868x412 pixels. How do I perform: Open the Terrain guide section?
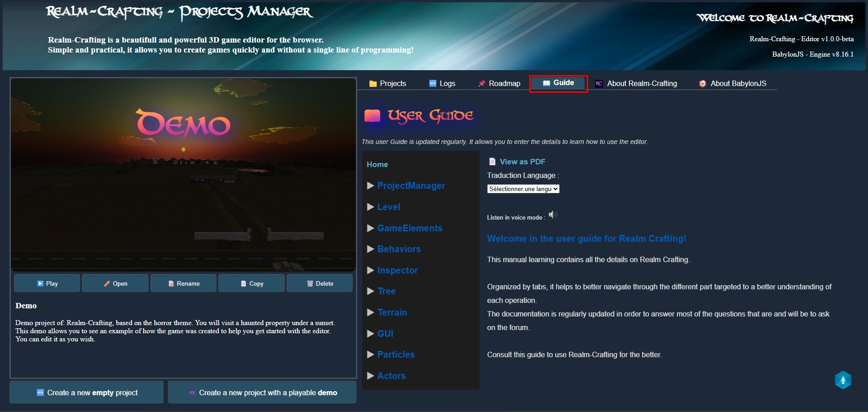click(x=392, y=312)
